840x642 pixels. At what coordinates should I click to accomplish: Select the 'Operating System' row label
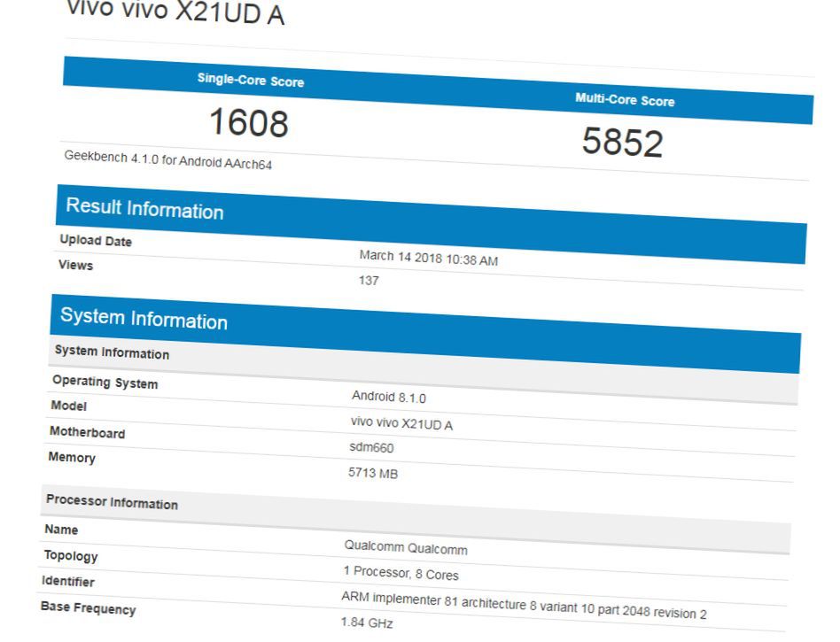tap(105, 382)
